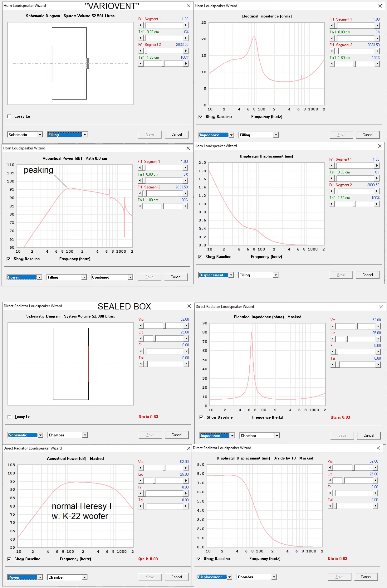Enable Lossy Le in Horn schematic window
This screenshot has height=588, width=387.
coord(9,116)
